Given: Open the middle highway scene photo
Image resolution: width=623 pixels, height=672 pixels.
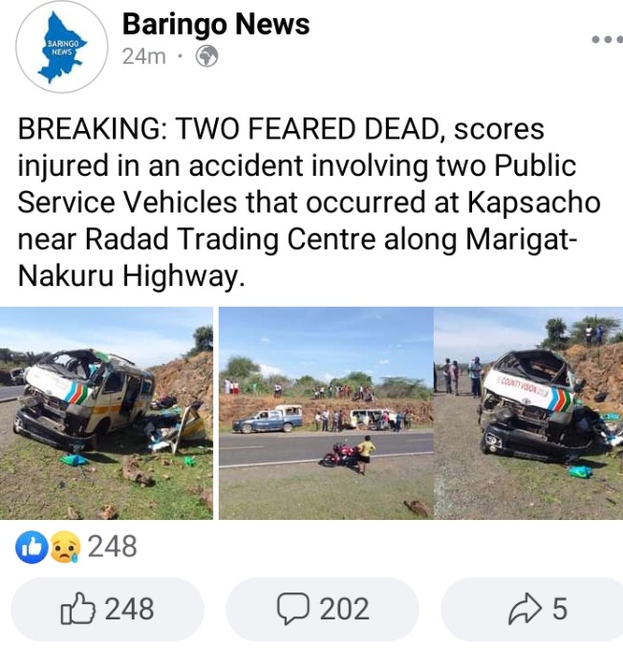Looking at the screenshot, I should [326, 413].
